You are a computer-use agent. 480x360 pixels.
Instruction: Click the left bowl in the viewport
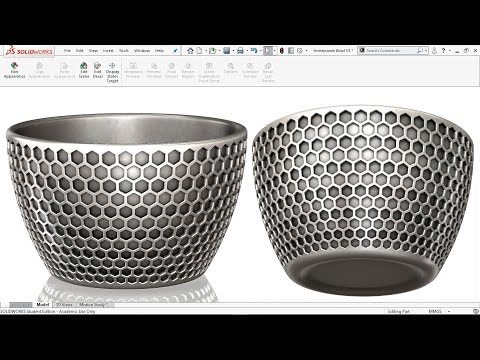(x=127, y=200)
